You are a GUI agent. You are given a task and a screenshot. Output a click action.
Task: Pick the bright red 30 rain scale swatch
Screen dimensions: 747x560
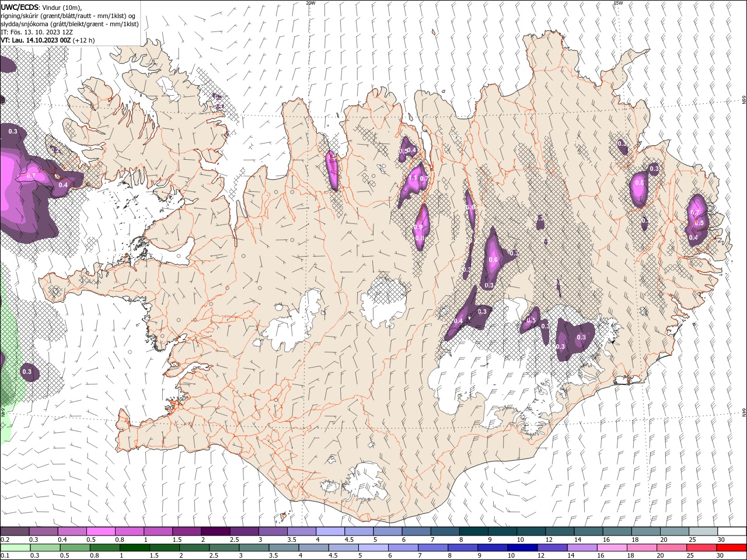pos(731,548)
